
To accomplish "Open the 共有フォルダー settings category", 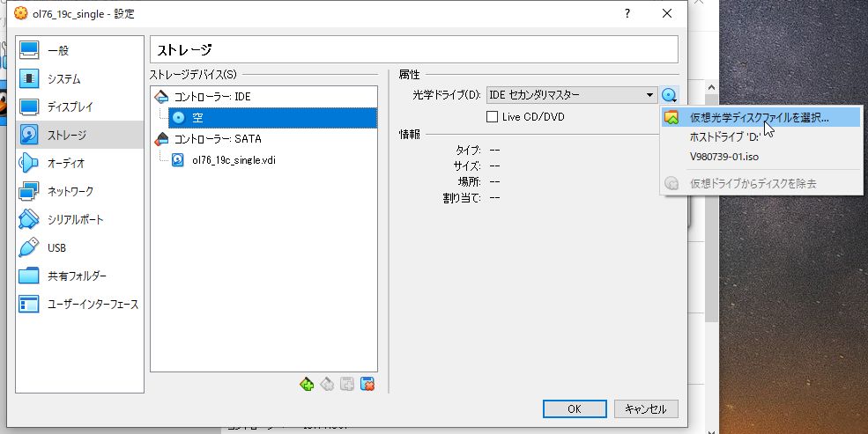I will (79, 276).
